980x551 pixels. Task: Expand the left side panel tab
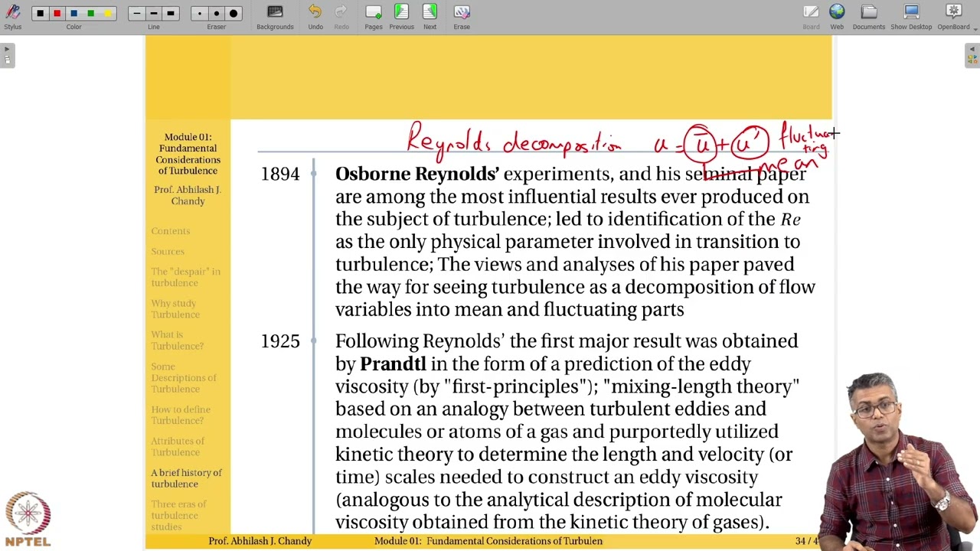7,56
